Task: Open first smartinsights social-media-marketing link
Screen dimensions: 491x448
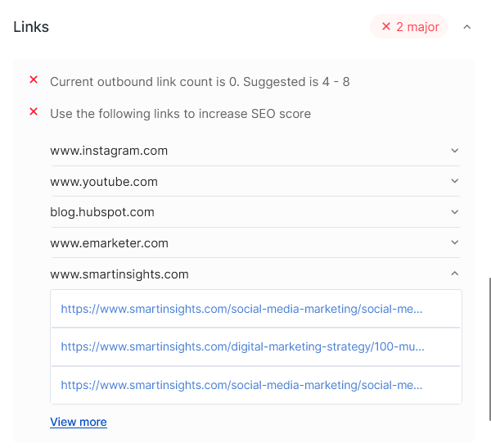Action: point(242,309)
